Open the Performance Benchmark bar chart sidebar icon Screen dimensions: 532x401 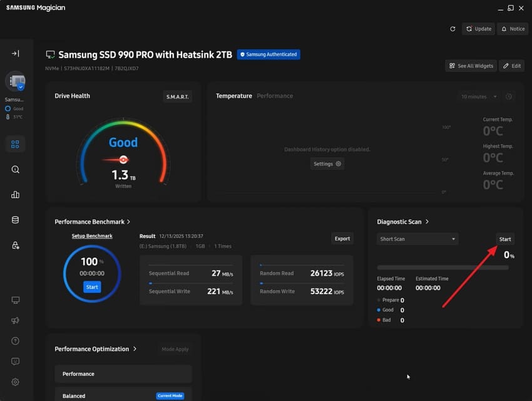pyautogui.click(x=15, y=195)
